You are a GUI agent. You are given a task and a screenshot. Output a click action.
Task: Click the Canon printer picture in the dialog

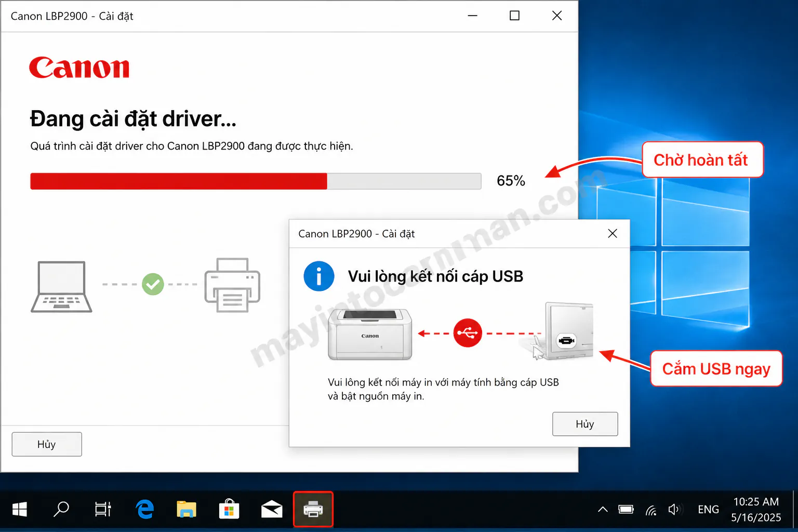(x=370, y=334)
